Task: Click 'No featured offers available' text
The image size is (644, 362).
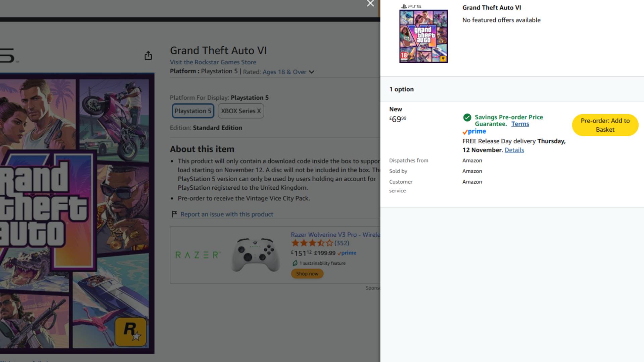Action: click(501, 20)
